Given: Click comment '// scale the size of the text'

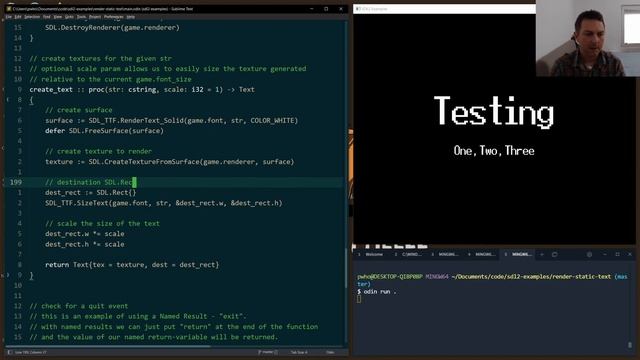Looking at the screenshot, I should click(x=102, y=223).
